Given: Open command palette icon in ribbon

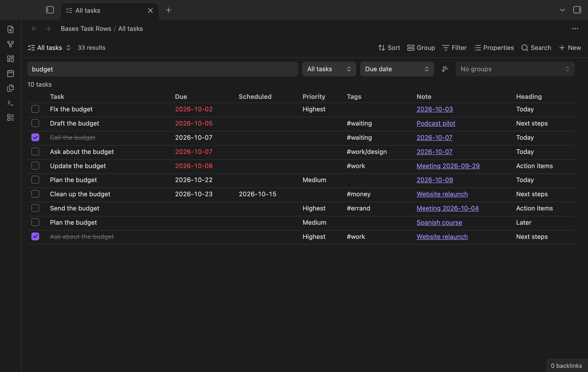Looking at the screenshot, I should point(10,103).
